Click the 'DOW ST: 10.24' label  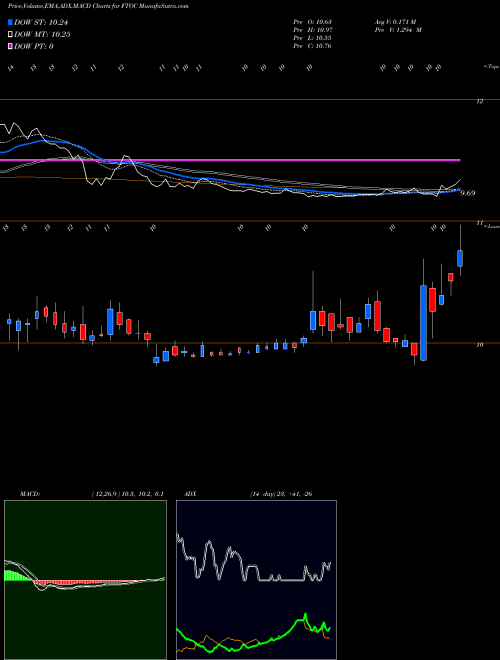[41, 22]
